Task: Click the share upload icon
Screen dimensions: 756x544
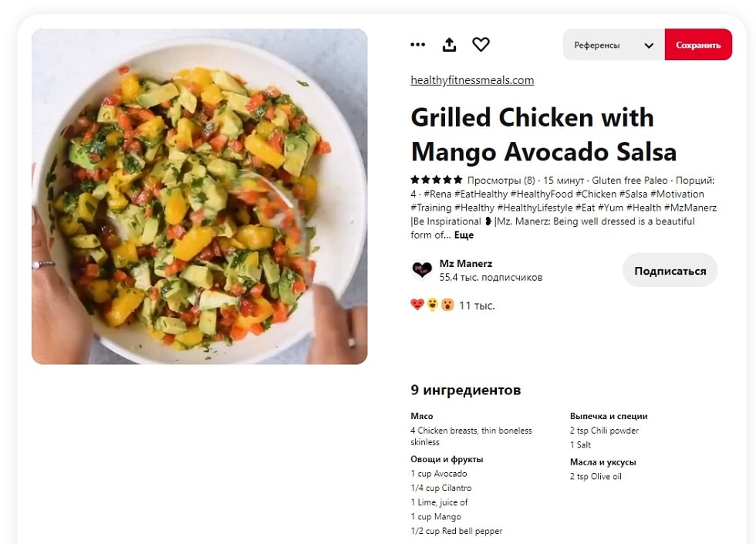Action: pos(449,45)
